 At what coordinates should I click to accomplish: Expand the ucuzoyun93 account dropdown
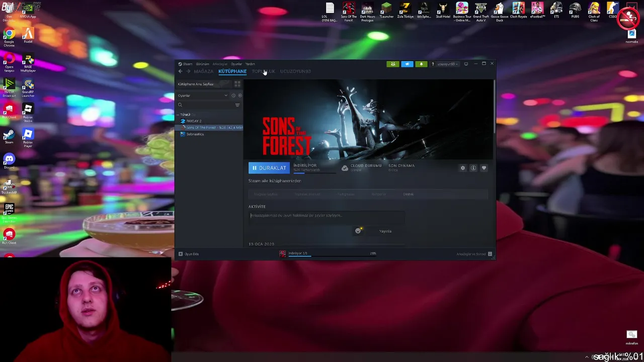pyautogui.click(x=447, y=64)
